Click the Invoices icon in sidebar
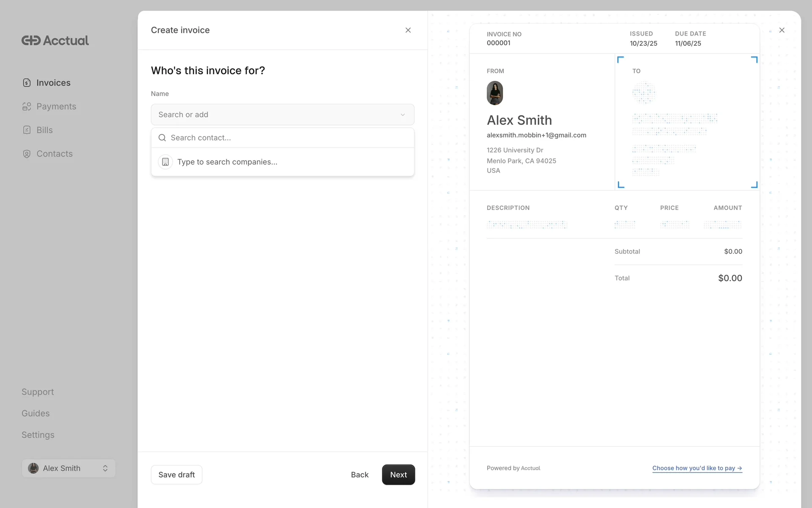Viewport: 812px width, 508px height. coord(27,83)
